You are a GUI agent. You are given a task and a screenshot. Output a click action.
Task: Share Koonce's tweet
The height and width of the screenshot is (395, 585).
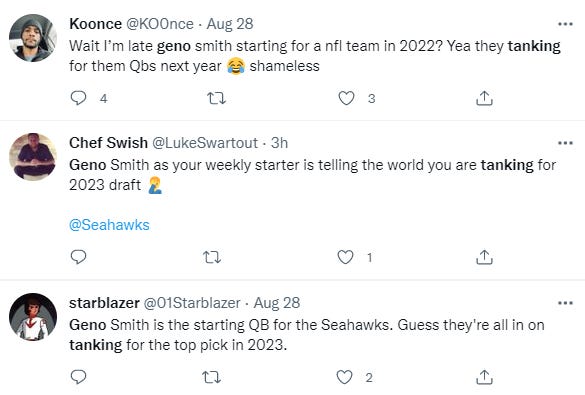tap(484, 98)
